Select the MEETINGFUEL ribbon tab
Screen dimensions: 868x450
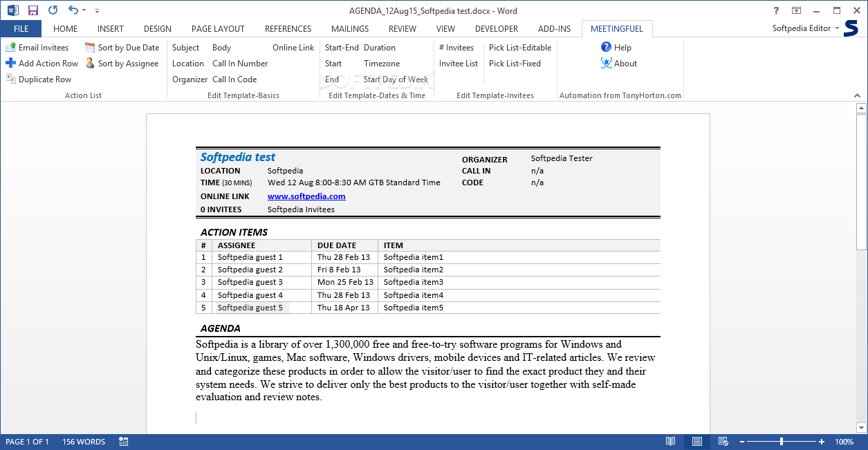click(617, 29)
